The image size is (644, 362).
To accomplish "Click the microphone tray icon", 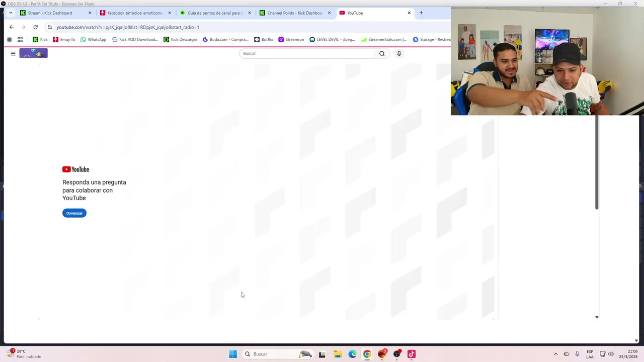I will [577, 354].
